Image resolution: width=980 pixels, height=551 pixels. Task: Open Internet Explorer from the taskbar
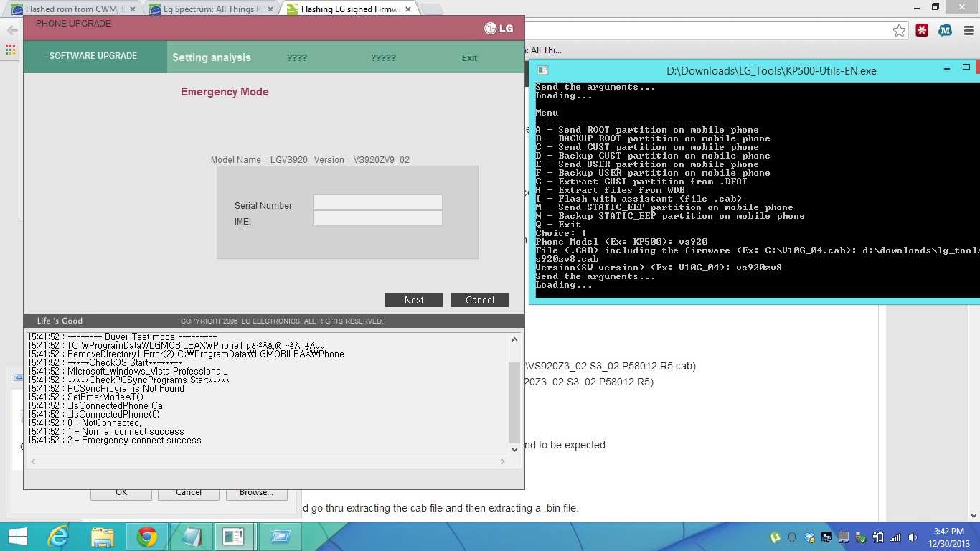57,536
